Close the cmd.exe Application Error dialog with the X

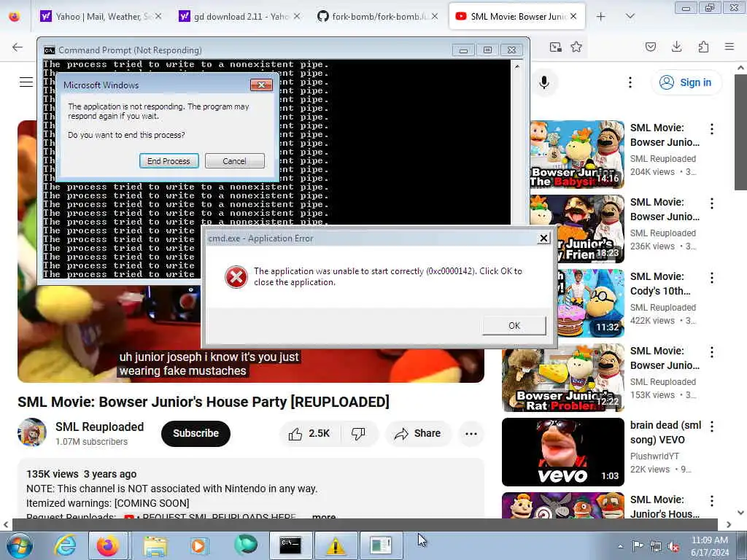(543, 238)
